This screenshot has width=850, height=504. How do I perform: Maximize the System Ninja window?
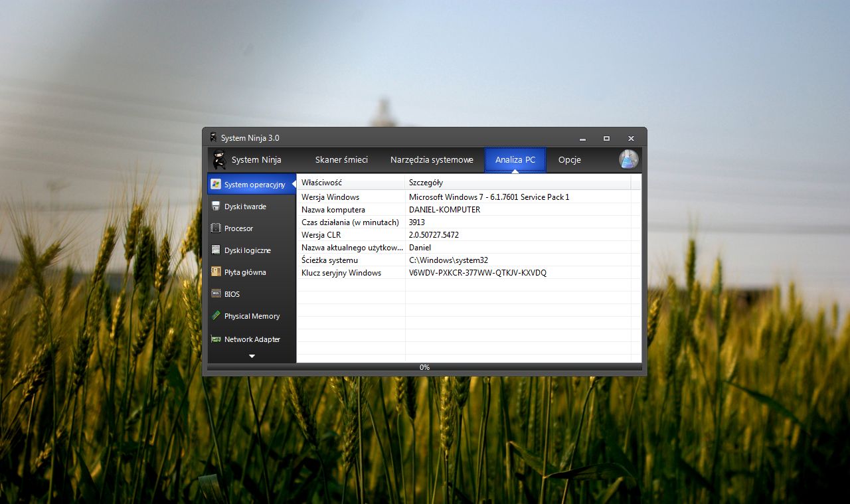click(x=606, y=138)
